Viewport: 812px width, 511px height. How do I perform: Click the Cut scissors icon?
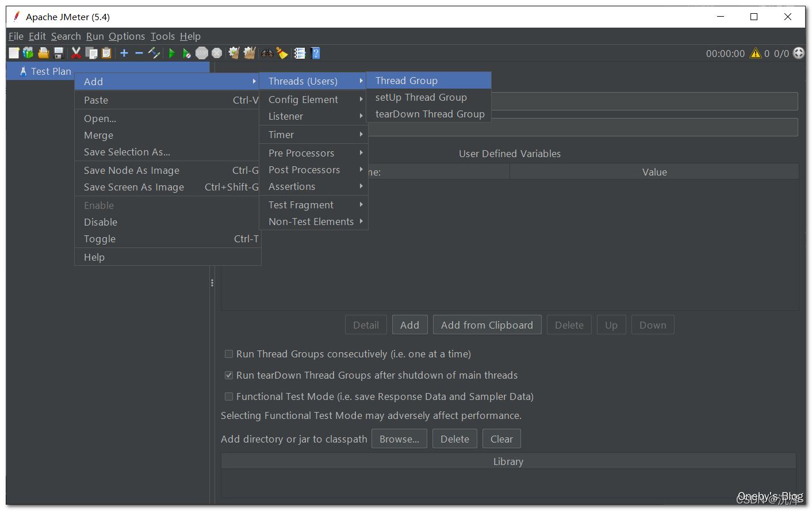[76, 53]
